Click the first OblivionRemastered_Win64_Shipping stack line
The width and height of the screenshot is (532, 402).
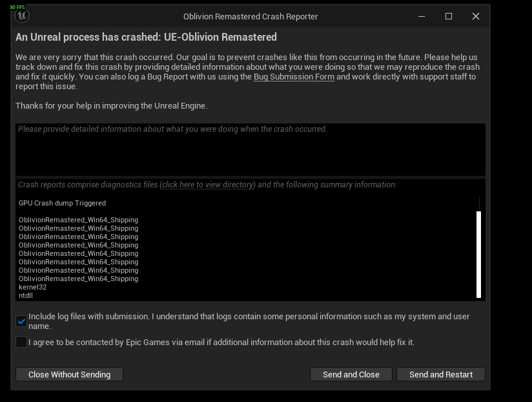78,220
